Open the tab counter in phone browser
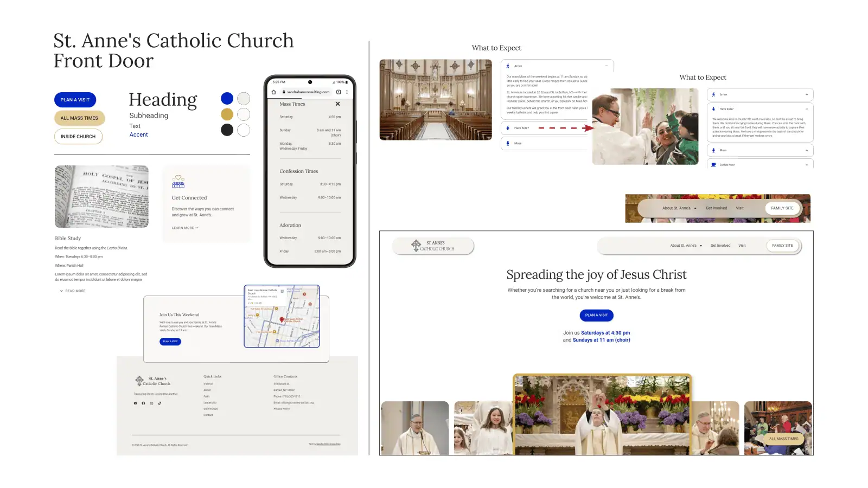 click(x=339, y=92)
